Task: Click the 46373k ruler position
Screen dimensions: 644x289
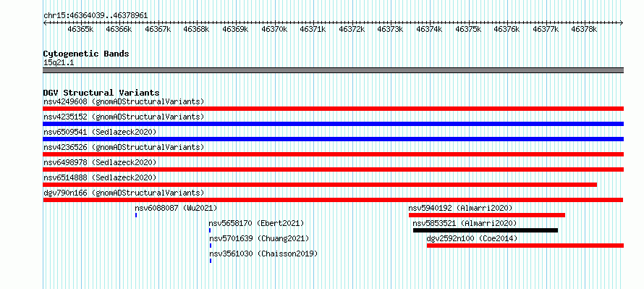Action: click(390, 29)
